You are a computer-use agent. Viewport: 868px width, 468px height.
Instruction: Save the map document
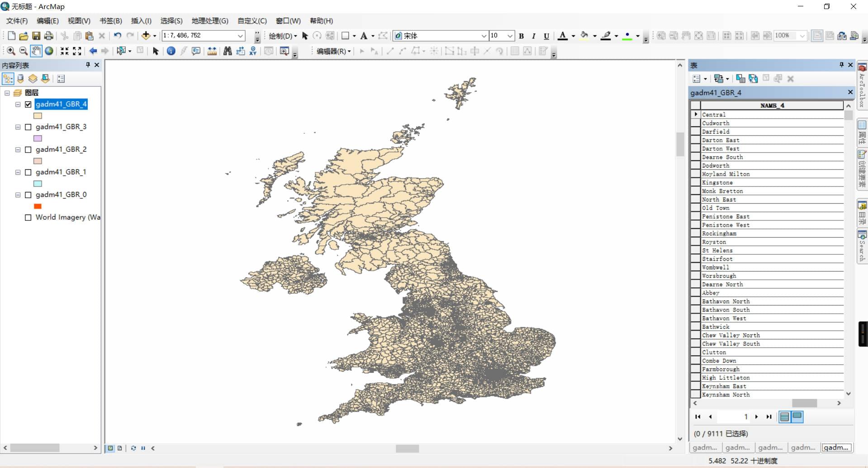(x=36, y=35)
